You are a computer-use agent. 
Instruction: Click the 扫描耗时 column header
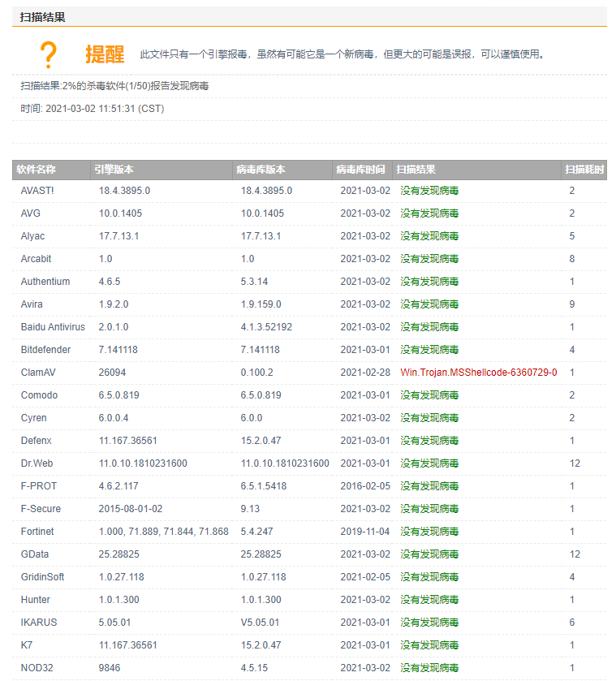[584, 170]
